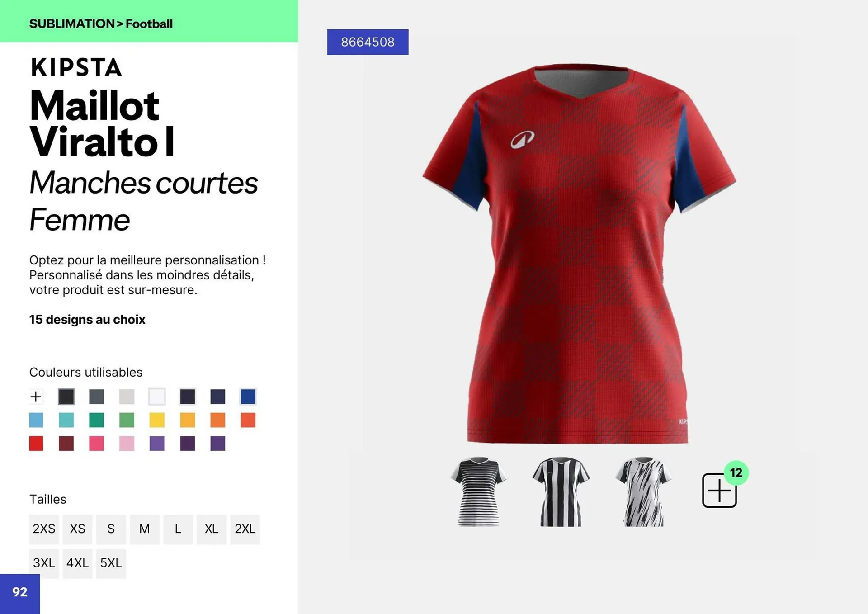The height and width of the screenshot is (614, 868).
Task: Select size 3XL option
Action: [x=44, y=563]
